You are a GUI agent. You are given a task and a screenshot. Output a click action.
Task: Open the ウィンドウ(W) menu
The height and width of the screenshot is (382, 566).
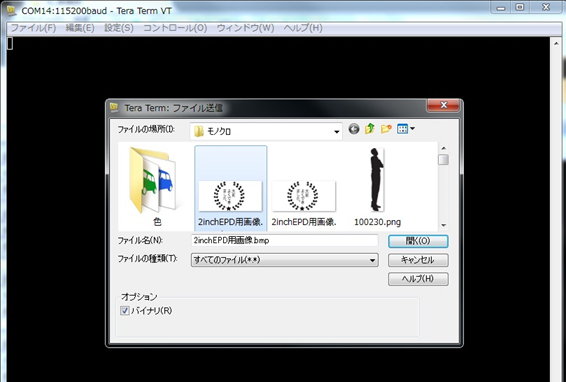pos(245,28)
